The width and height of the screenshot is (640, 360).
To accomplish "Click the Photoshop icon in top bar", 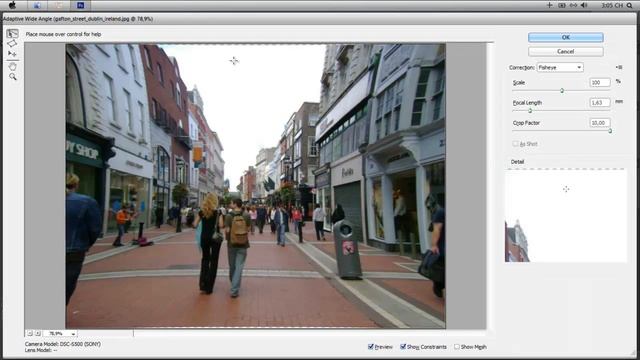I will coord(80,5).
